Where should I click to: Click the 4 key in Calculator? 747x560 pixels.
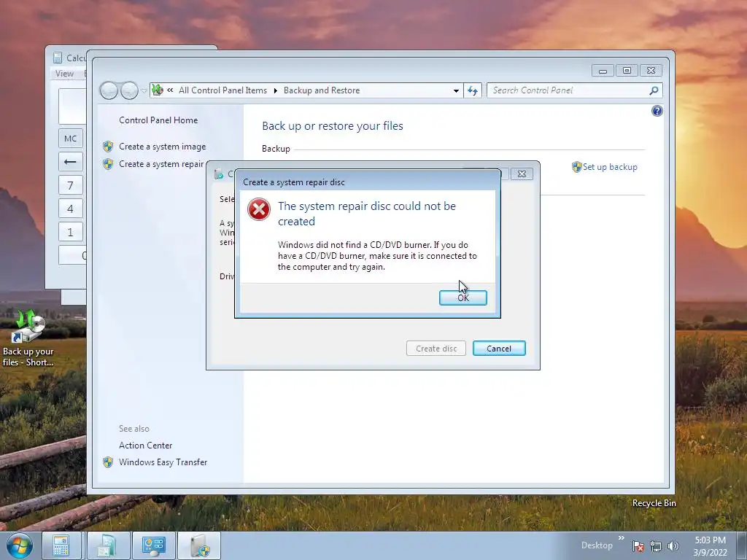tap(71, 208)
